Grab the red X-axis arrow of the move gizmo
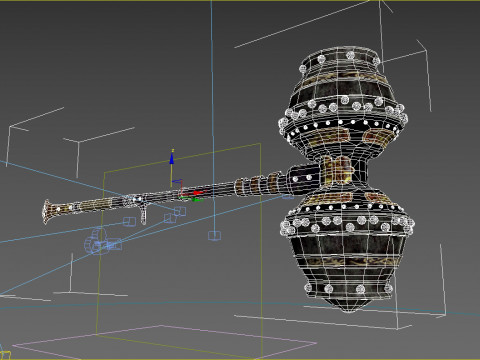The width and height of the screenshot is (480, 360). [198, 193]
